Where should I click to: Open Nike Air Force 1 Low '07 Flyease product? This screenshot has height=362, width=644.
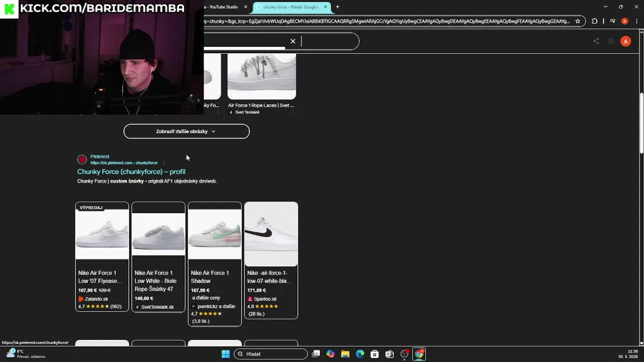(102, 234)
